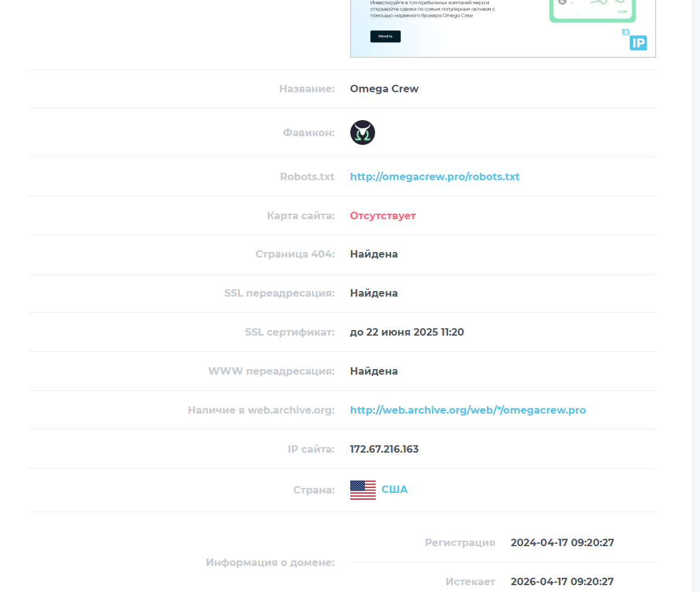This screenshot has width=700, height=592.
Task: Click the Регистрация date 2024-04-17
Action: click(563, 542)
